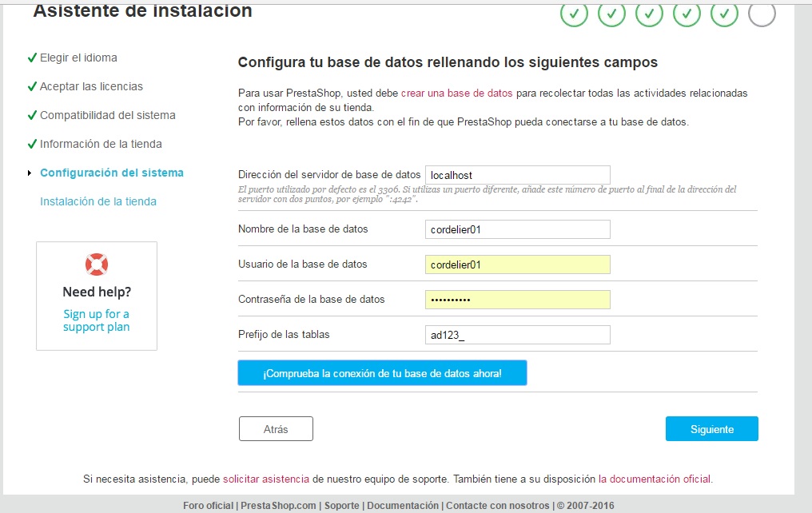
Task: Click the Prefijo de las tablas label
Action: [284, 334]
